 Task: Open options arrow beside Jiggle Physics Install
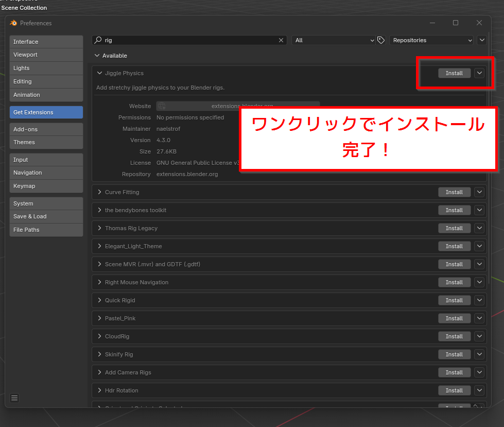point(479,73)
